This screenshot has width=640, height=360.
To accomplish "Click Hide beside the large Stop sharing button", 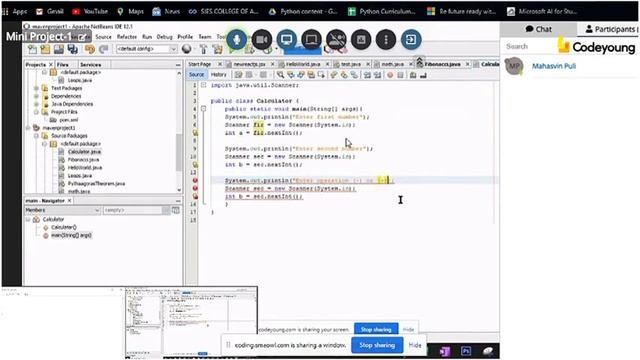I will (x=415, y=345).
